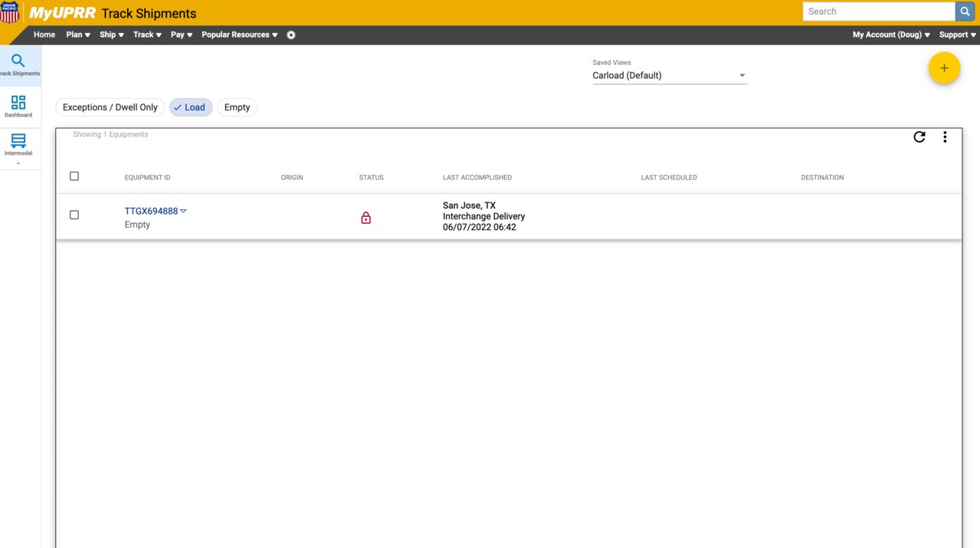The image size is (980, 548).
Task: Go to Home in the navigation bar
Action: coord(44,34)
